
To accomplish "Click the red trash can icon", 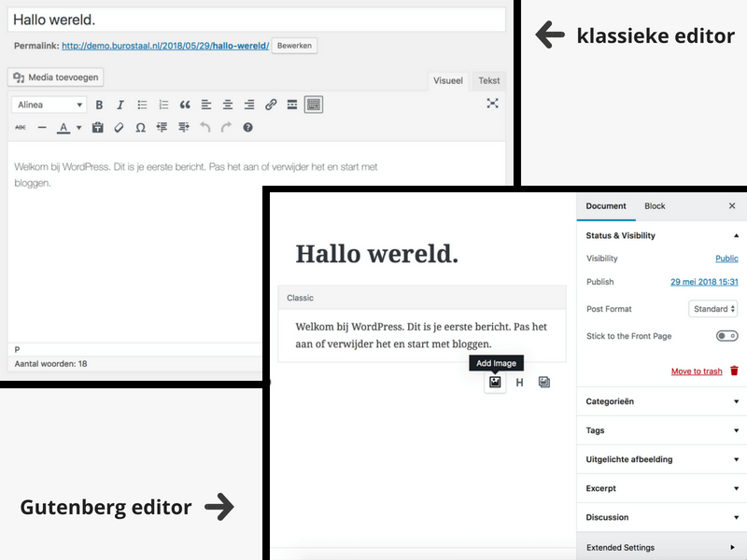I will [x=734, y=371].
